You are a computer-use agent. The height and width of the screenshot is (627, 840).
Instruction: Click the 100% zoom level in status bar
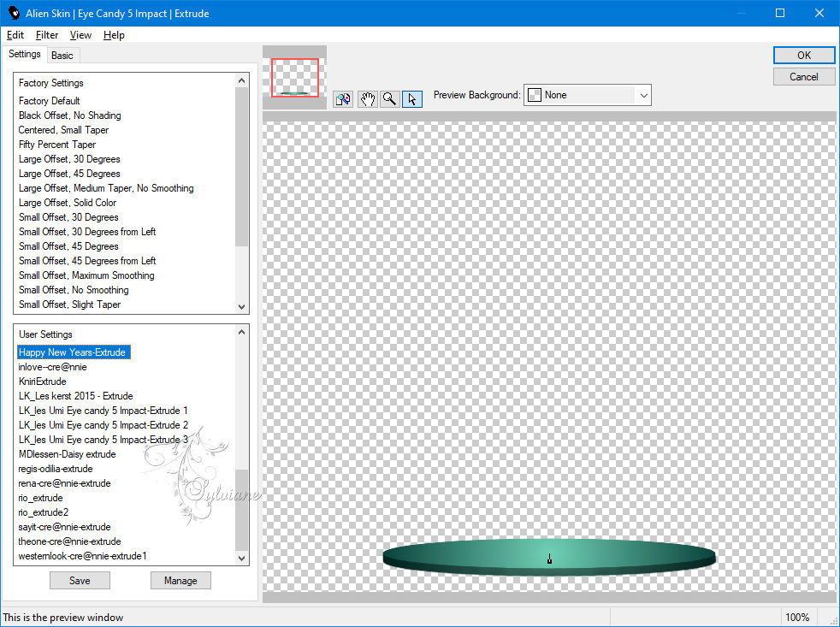pyautogui.click(x=797, y=618)
